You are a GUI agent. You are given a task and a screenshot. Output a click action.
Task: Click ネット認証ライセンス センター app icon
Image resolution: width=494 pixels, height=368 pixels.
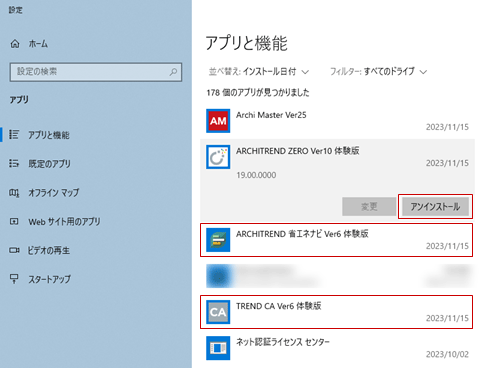click(x=218, y=348)
